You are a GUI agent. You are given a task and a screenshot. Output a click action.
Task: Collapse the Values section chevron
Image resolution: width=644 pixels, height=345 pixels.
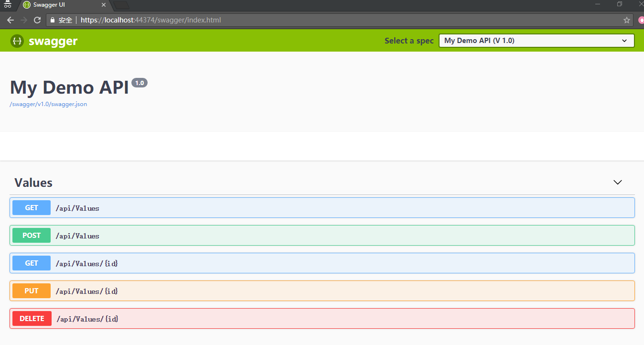click(618, 182)
